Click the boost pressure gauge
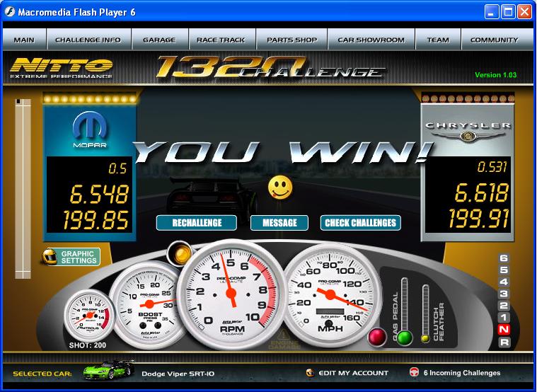 tap(149, 304)
